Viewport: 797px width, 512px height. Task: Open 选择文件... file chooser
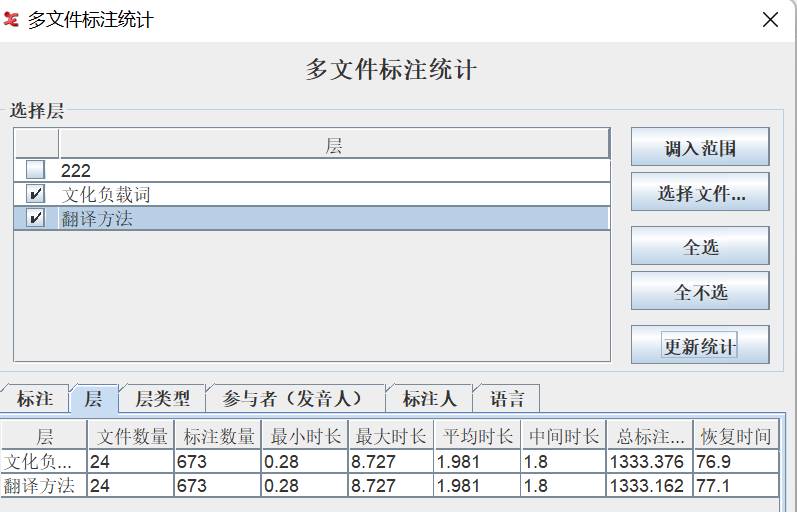point(700,194)
